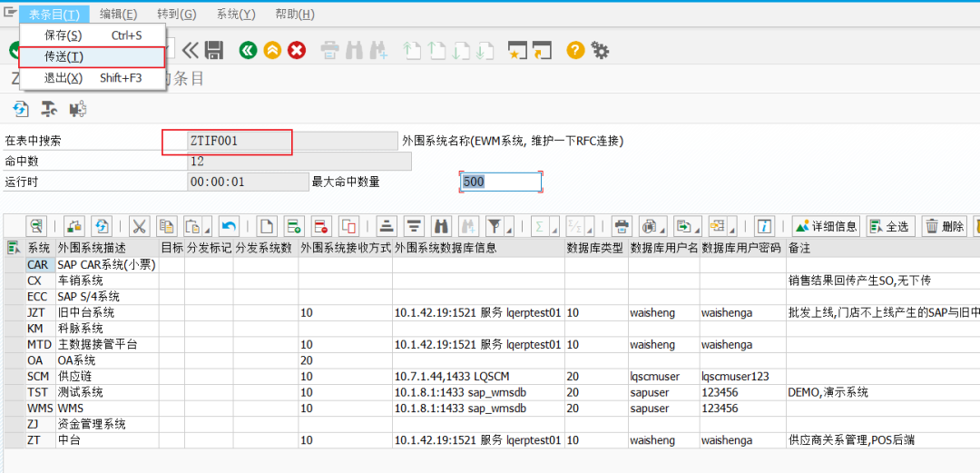Click the First Page icon
The width and height of the screenshot is (980, 473).
[x=411, y=51]
